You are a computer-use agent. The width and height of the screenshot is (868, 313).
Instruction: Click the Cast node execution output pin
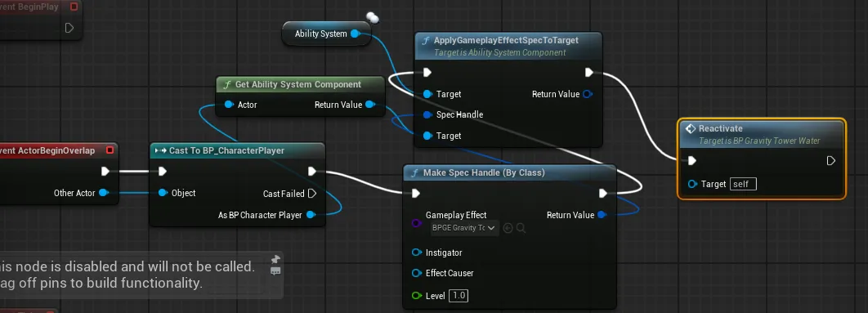[x=311, y=171]
